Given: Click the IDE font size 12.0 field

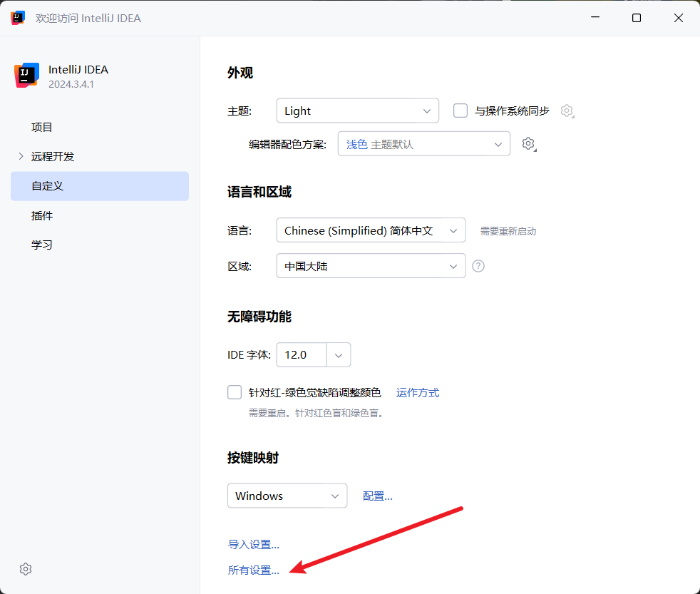Looking at the screenshot, I should click(x=302, y=355).
